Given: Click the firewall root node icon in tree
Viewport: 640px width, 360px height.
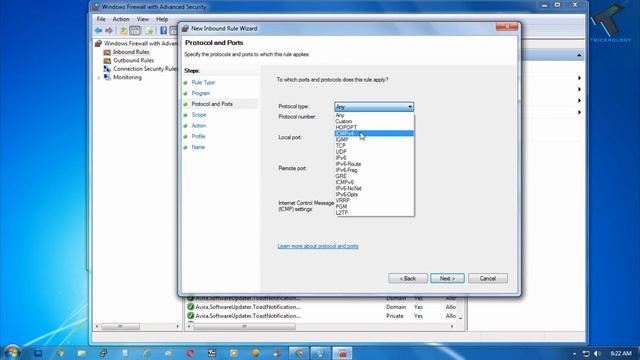Looking at the screenshot, I should [x=98, y=43].
